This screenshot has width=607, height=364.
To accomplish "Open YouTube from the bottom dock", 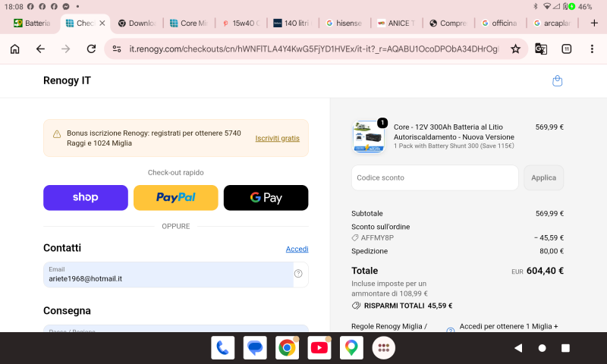I will pyautogui.click(x=319, y=348).
